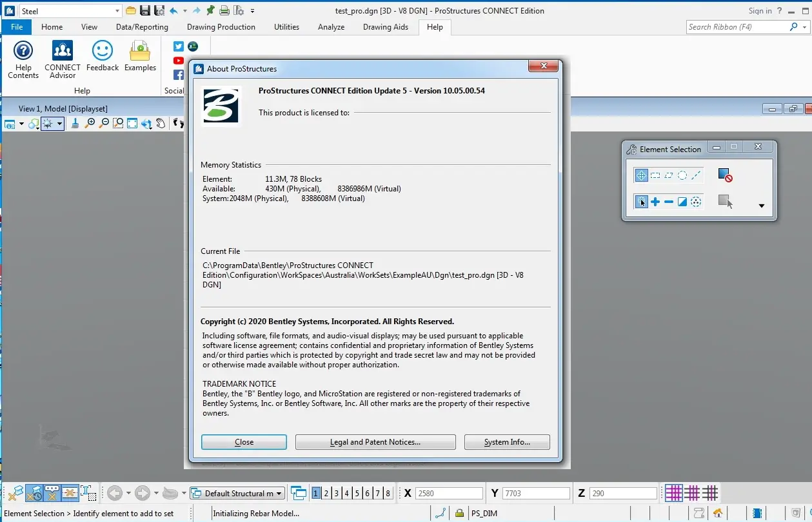
Task: Click the Z coordinate field
Action: click(x=623, y=494)
